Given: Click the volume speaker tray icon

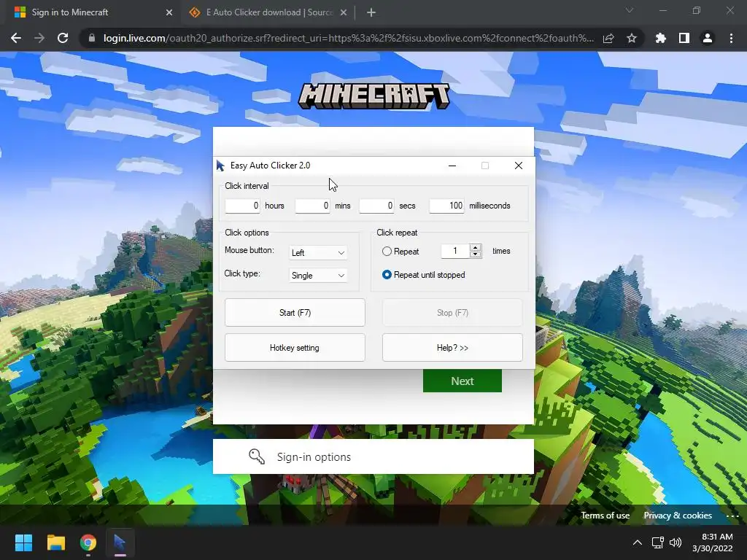Looking at the screenshot, I should [676, 542].
